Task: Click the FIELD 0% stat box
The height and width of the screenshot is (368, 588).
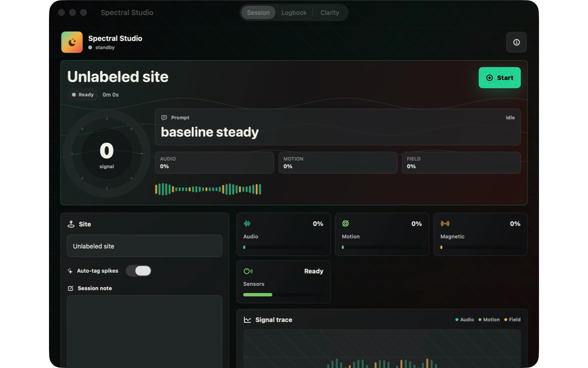Action: pos(461,163)
